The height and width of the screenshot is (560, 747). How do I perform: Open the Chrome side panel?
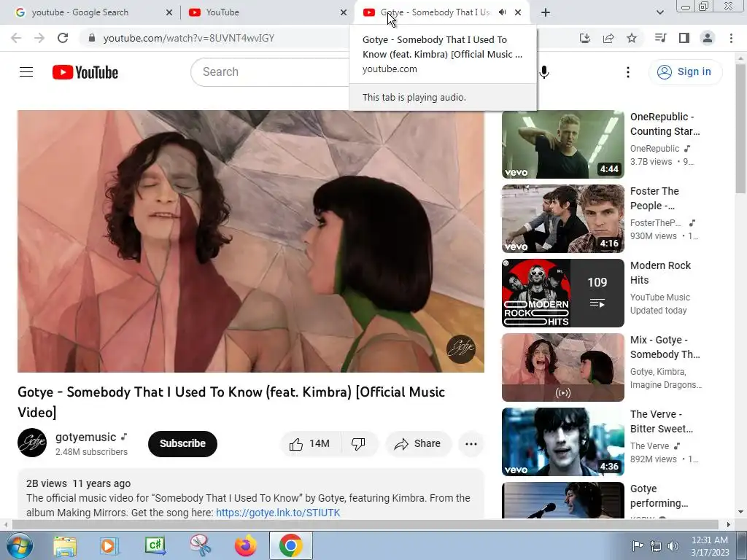pos(684,38)
